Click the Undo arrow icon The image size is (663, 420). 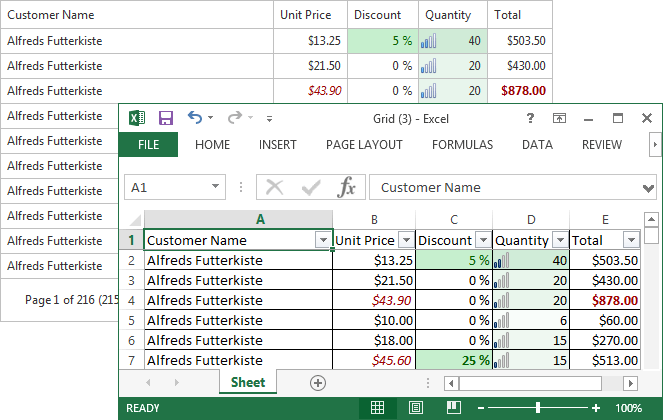(195, 118)
